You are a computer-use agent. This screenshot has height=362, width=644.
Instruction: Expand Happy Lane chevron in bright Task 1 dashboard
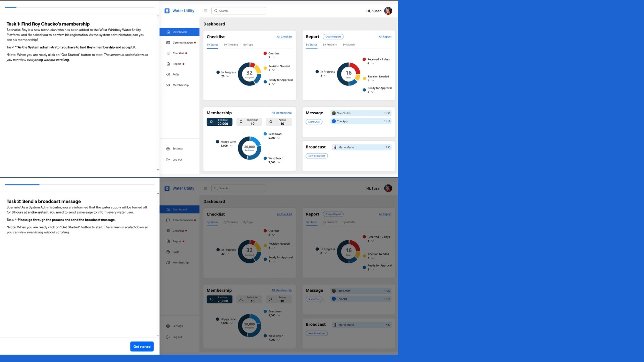tap(231, 146)
